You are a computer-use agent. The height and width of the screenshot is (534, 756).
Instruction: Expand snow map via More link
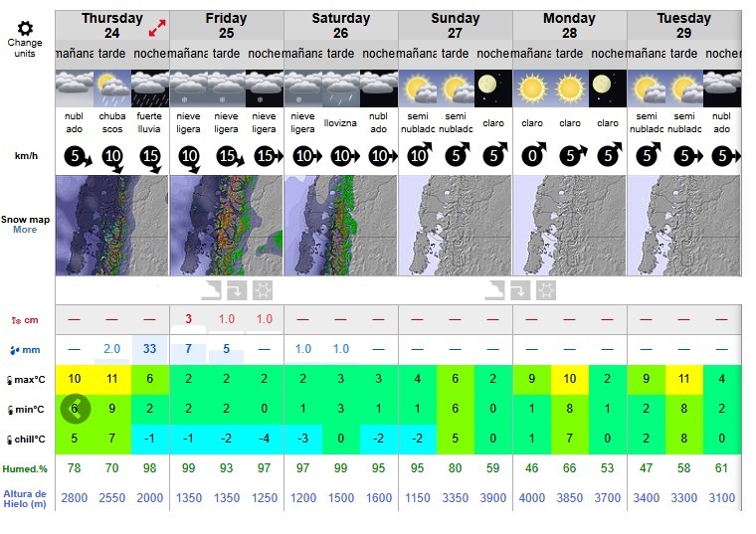(x=25, y=230)
